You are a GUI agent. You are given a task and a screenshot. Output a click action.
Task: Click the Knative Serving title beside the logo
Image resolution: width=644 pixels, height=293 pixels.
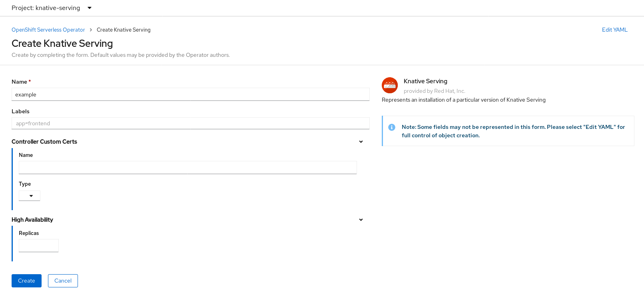tap(425, 81)
